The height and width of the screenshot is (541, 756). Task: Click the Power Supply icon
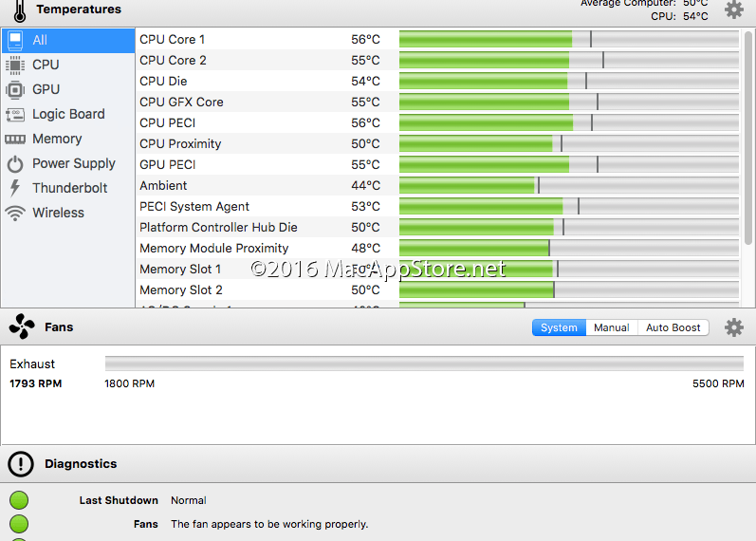tap(15, 163)
